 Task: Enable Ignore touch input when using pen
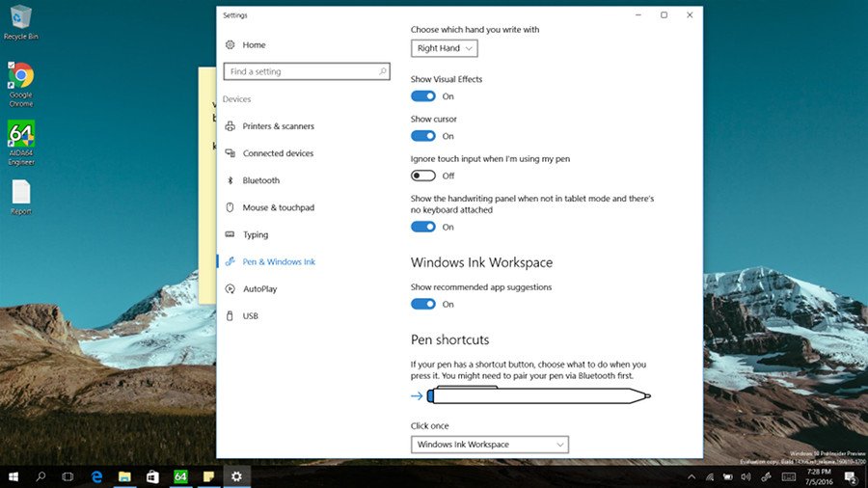click(x=423, y=176)
